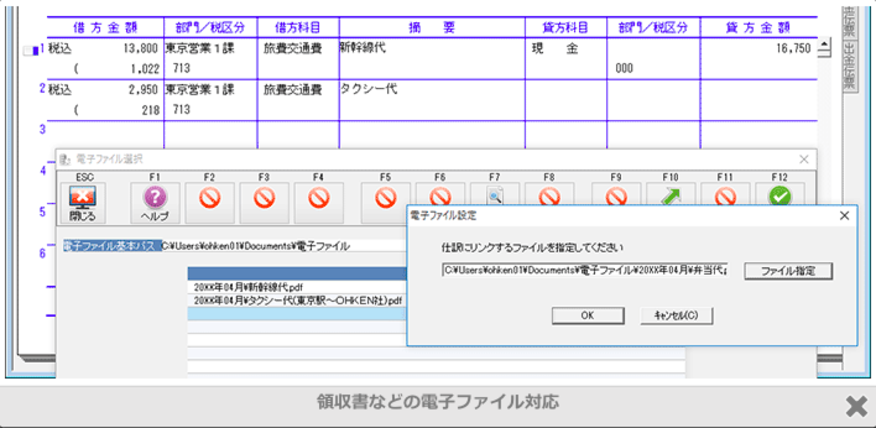The height and width of the screenshot is (428, 876).
Task: Close the 電子ファイル設定 dialog
Action: click(844, 215)
